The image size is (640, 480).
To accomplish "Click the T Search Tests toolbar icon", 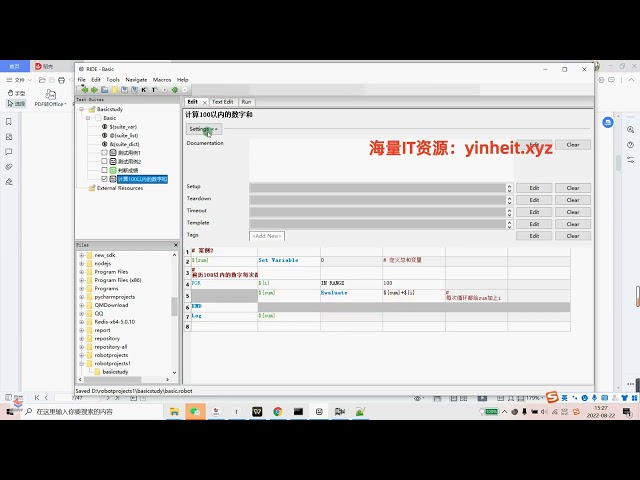I will (x=154, y=90).
